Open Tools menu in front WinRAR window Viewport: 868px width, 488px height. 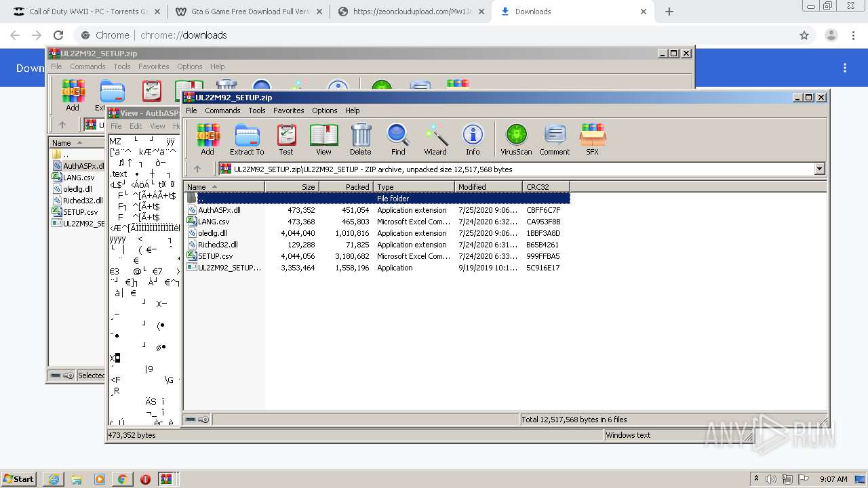click(257, 110)
